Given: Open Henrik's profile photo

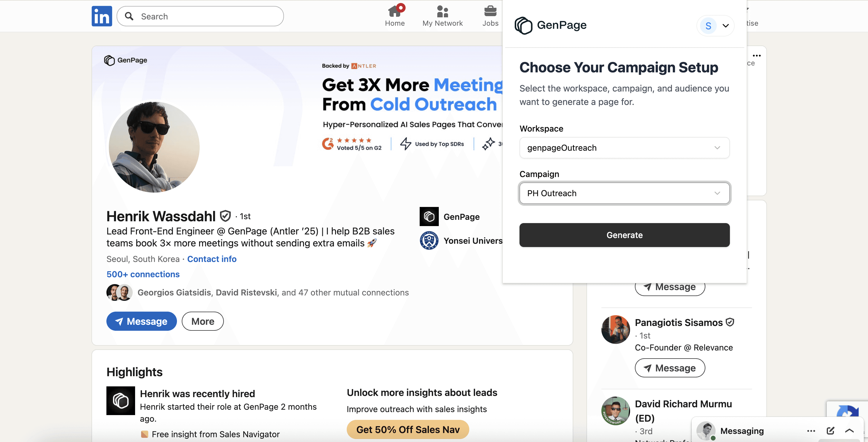Looking at the screenshot, I should click(154, 147).
